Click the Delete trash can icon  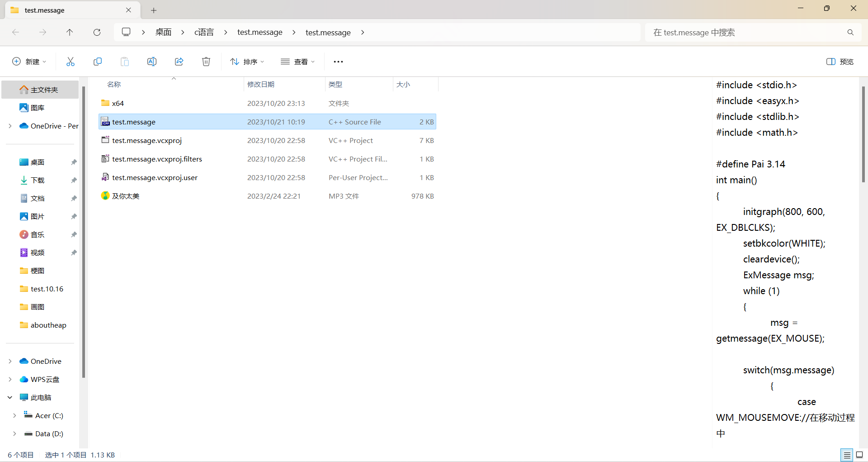206,62
